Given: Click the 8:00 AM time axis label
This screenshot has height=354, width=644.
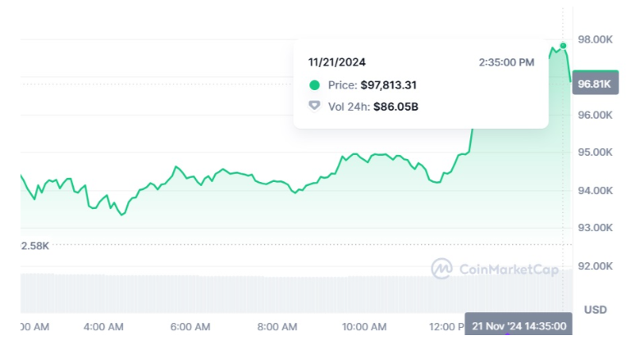Looking at the screenshot, I should point(276,326).
